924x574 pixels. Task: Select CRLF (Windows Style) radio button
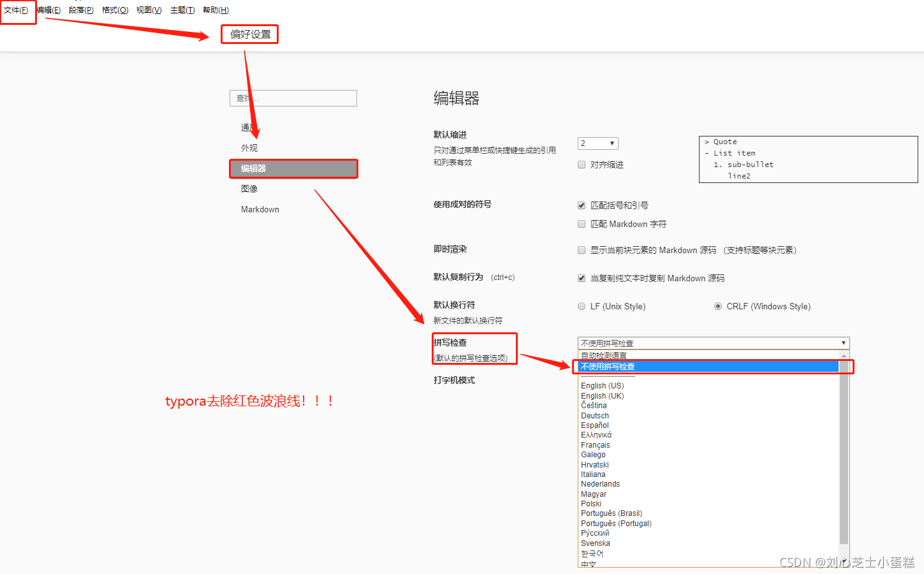point(718,306)
